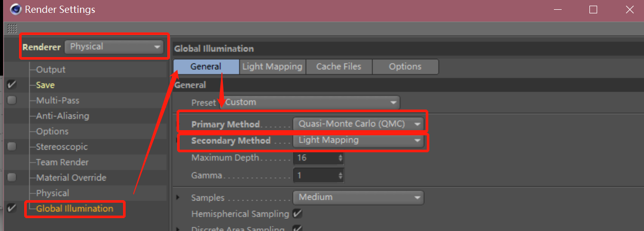Image resolution: width=644 pixels, height=231 pixels.
Task: Toggle the Save checkmark
Action: point(11,85)
